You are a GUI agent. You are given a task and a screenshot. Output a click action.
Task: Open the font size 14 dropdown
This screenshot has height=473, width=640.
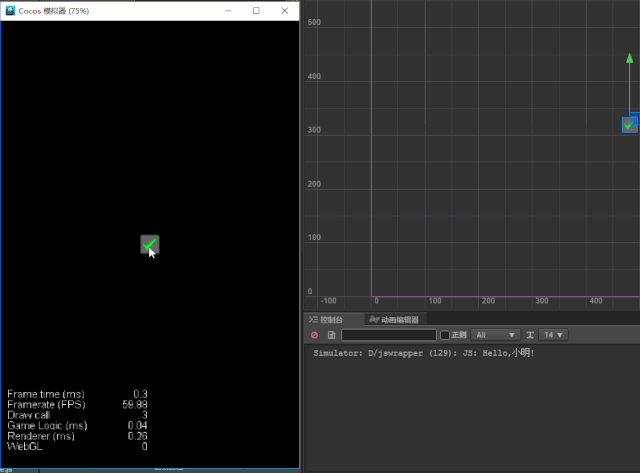(553, 335)
